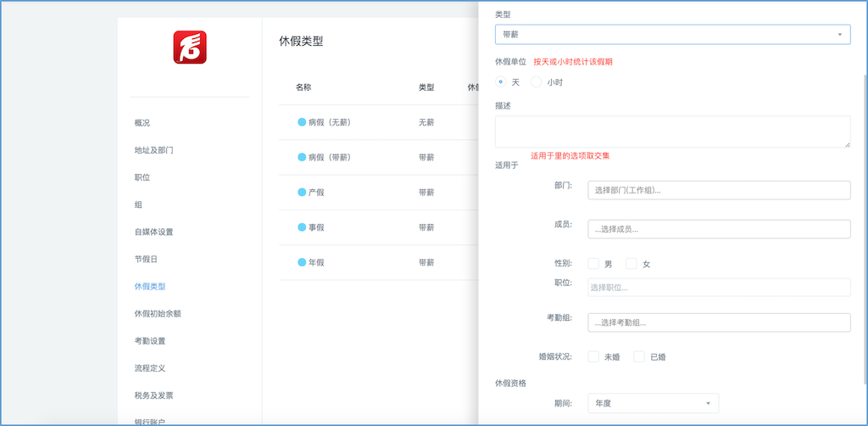This screenshot has height=426, width=868.
Task: Open the 选择成员 selector
Action: point(719,229)
